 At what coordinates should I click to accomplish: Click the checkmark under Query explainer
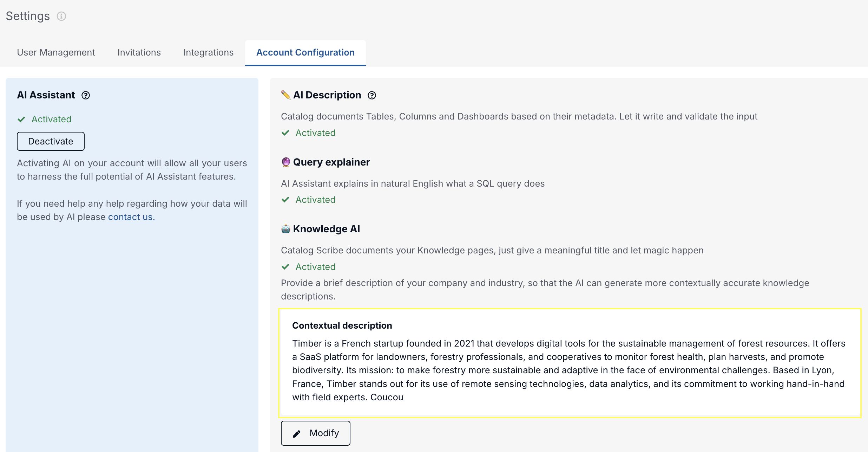[x=285, y=200]
